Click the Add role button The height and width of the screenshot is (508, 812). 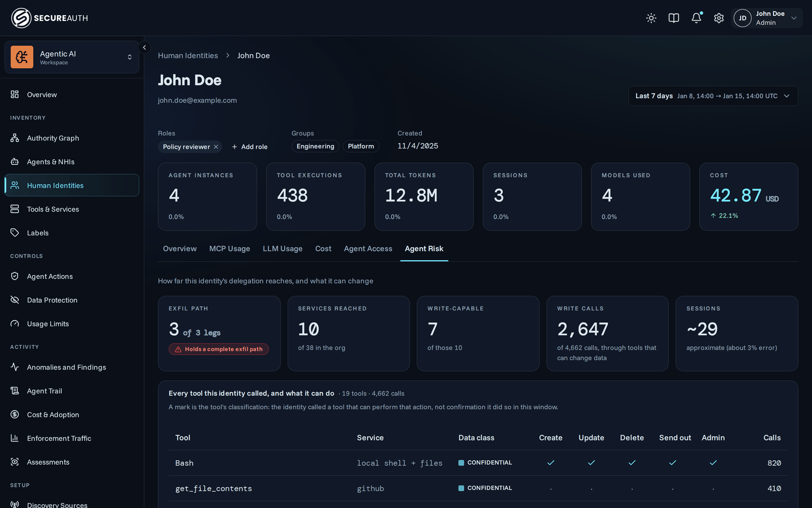[x=250, y=147]
